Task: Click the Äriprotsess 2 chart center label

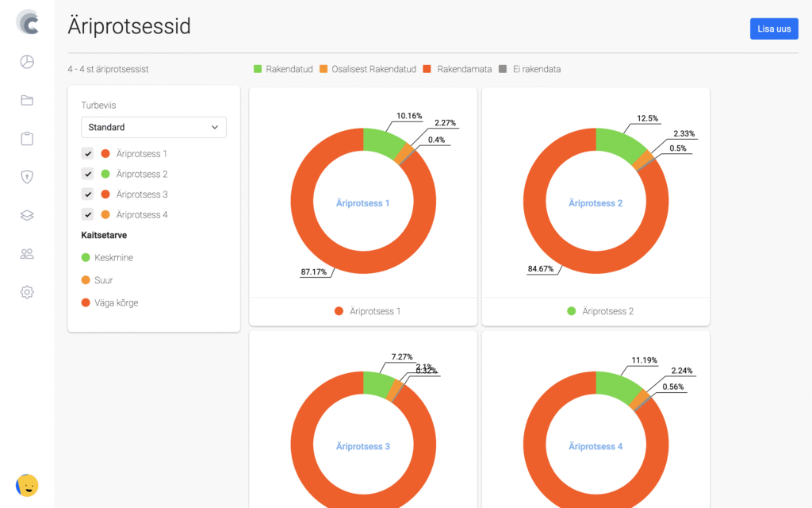Action: point(596,203)
